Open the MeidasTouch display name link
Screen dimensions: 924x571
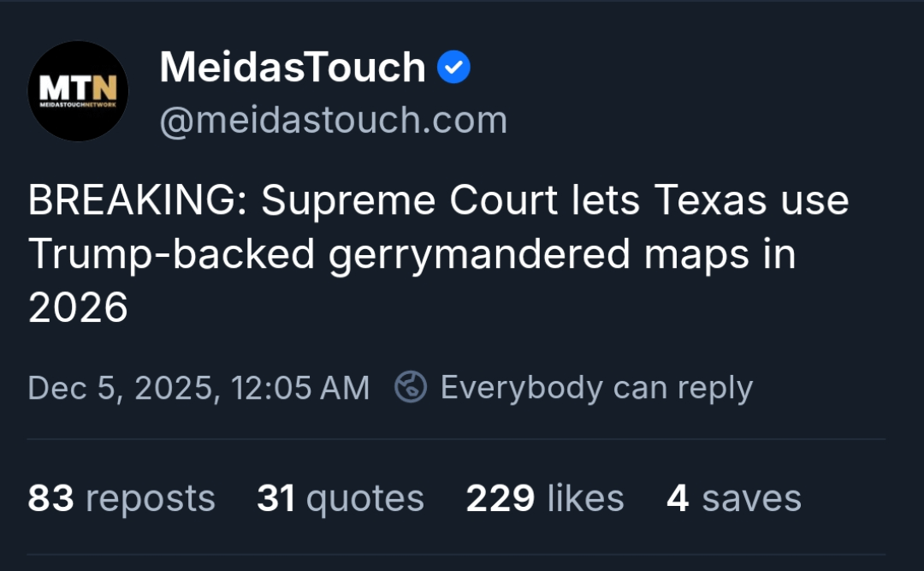point(293,68)
